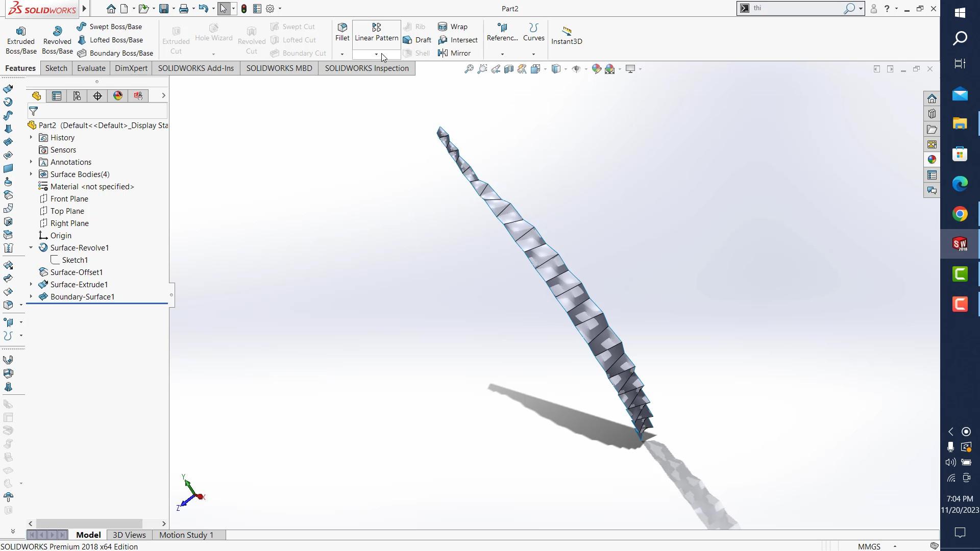Click the Edit Appearance icon

point(596,69)
